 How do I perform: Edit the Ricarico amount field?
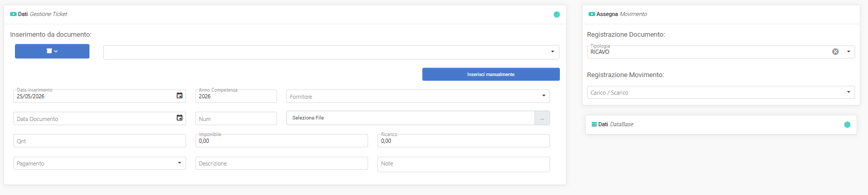click(x=463, y=141)
